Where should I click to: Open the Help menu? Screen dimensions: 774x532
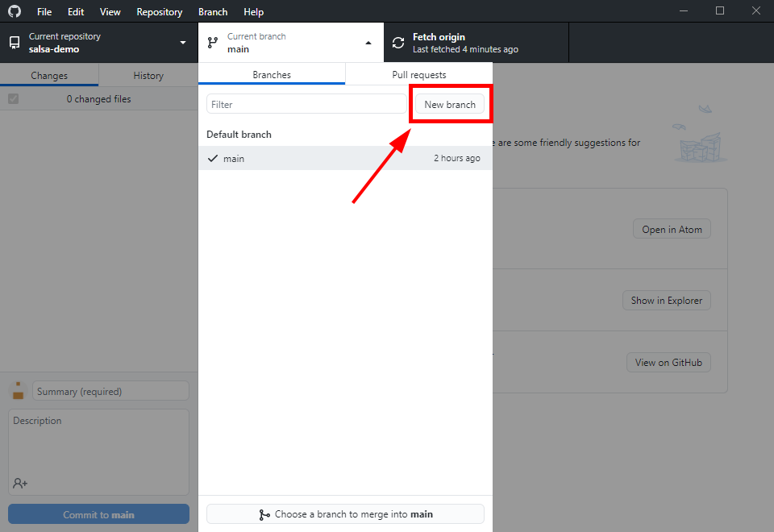click(254, 12)
